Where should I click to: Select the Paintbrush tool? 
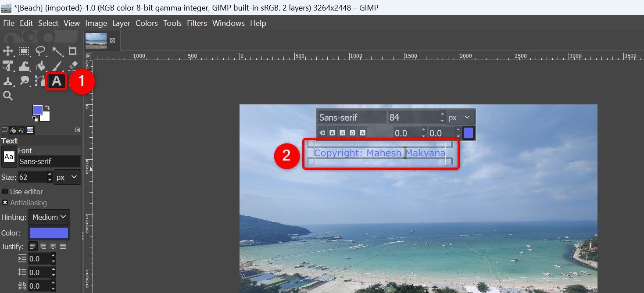click(x=57, y=66)
